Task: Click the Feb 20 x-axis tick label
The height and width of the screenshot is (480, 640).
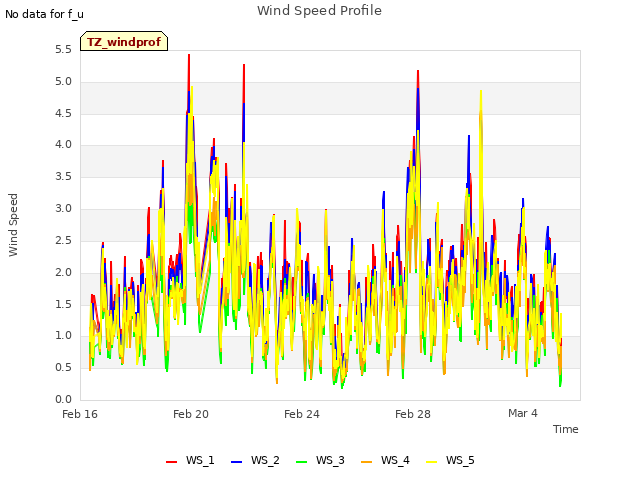Action: [191, 414]
